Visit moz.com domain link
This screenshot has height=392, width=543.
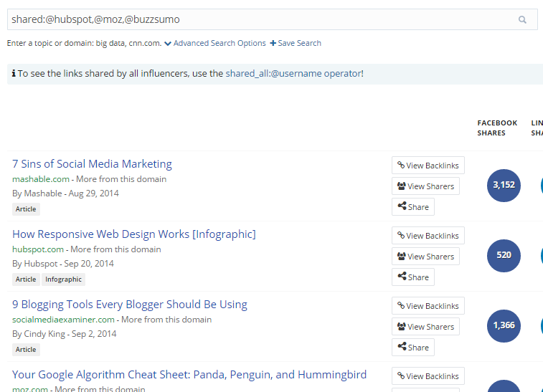coord(30,388)
